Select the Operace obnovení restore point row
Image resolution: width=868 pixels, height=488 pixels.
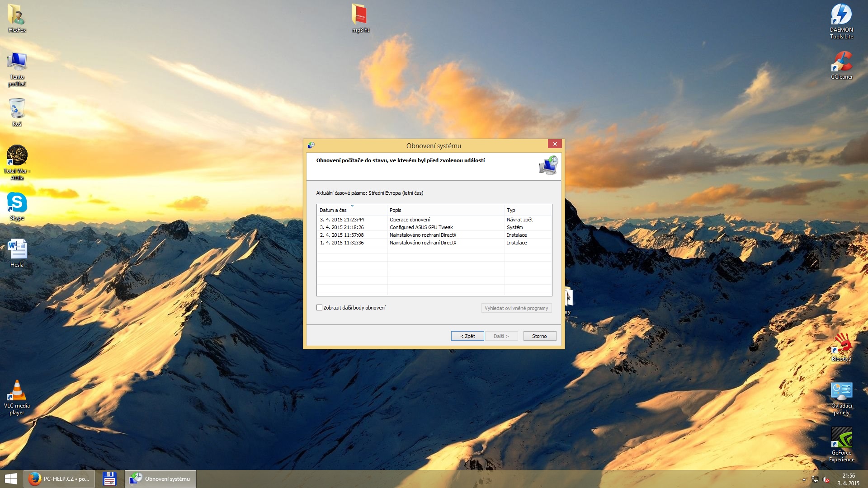click(410, 220)
